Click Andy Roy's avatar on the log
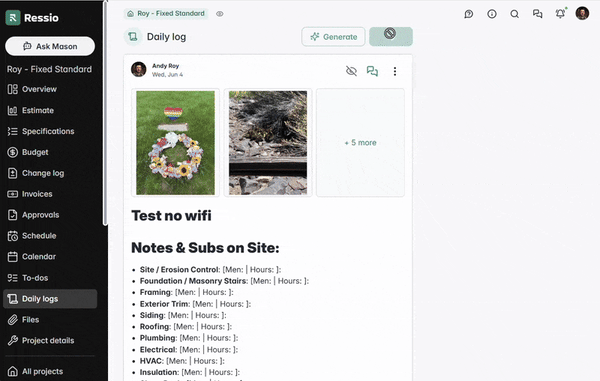This screenshot has width=600, height=381. click(x=139, y=70)
